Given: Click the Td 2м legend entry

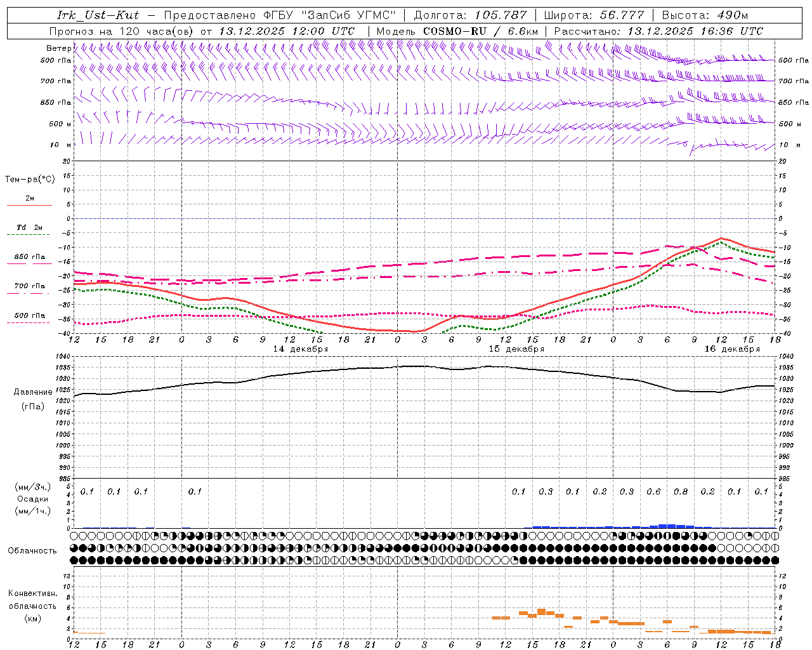Looking at the screenshot, I should point(30,227).
